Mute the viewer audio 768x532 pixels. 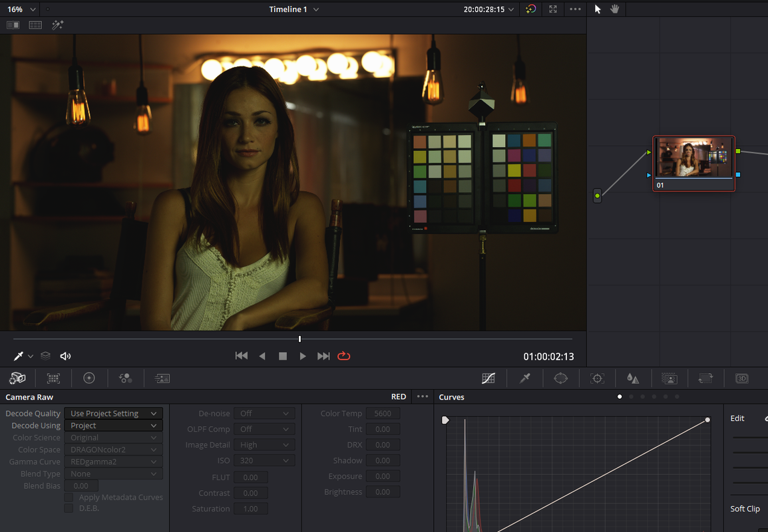65,356
